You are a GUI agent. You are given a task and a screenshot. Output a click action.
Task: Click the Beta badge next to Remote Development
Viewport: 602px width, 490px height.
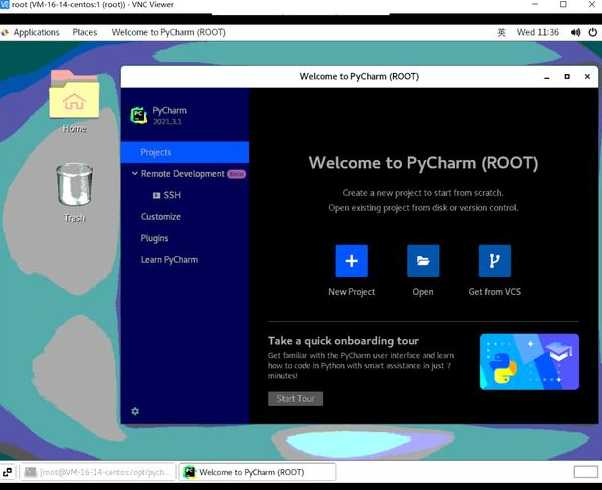pos(236,174)
